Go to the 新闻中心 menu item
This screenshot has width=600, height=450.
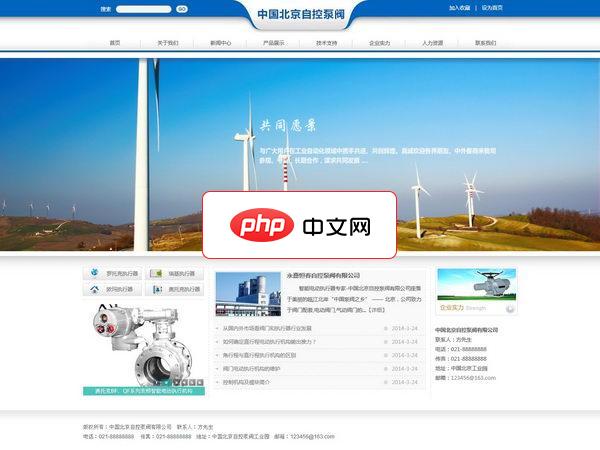point(221,43)
